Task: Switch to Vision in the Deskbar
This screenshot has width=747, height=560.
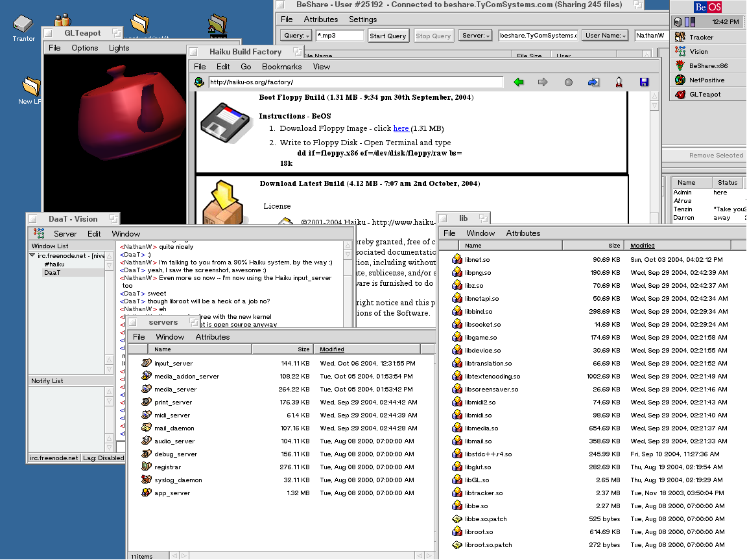Action: pos(698,51)
